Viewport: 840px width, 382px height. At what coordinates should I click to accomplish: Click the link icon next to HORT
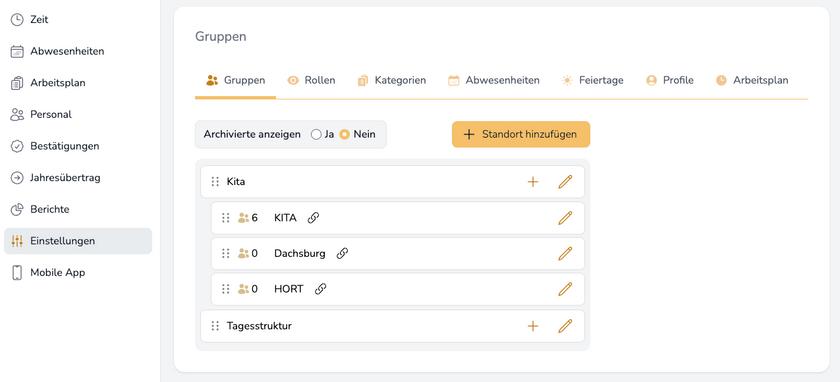pyautogui.click(x=320, y=289)
